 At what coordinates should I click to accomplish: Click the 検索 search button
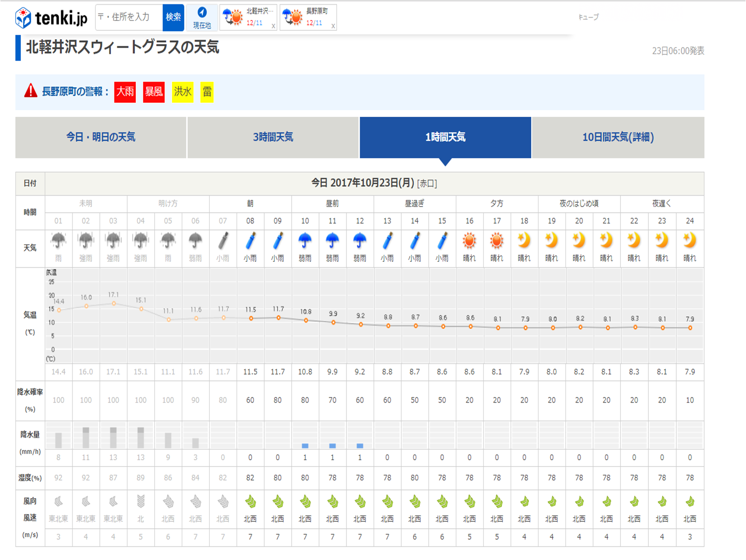[173, 17]
